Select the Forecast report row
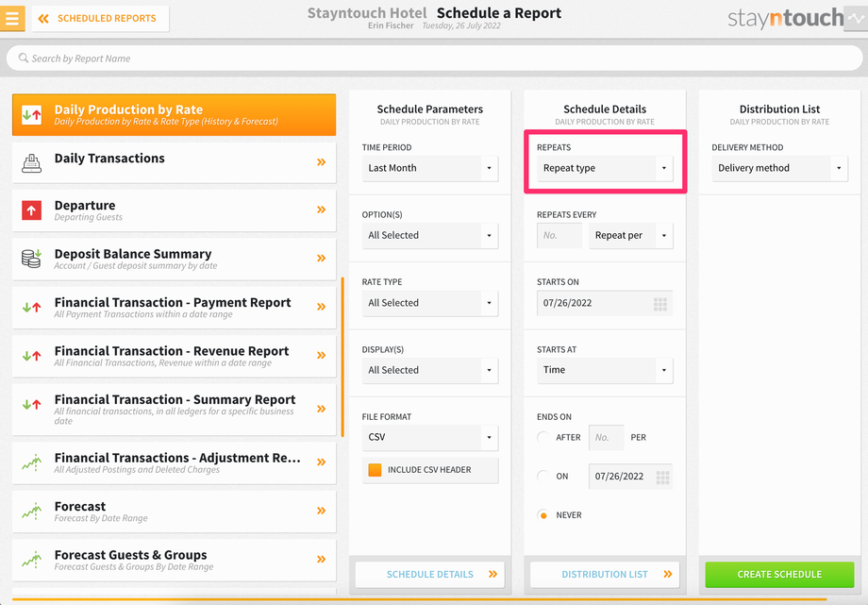Image resolution: width=868 pixels, height=605 pixels. 174,511
